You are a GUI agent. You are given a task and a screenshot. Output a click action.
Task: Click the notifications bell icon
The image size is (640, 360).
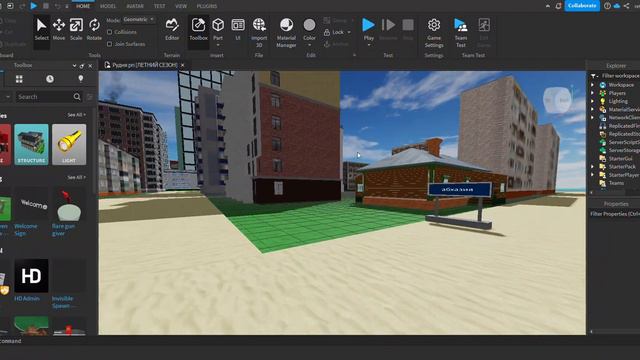[558, 6]
